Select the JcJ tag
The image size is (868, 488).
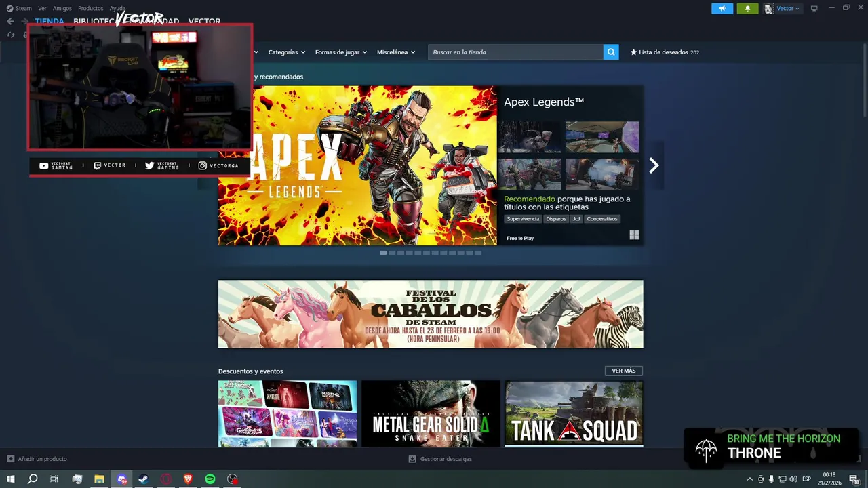point(576,219)
